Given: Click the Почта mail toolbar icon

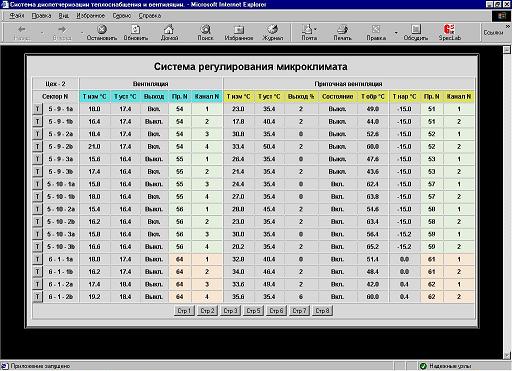Looking at the screenshot, I should click(x=307, y=29).
